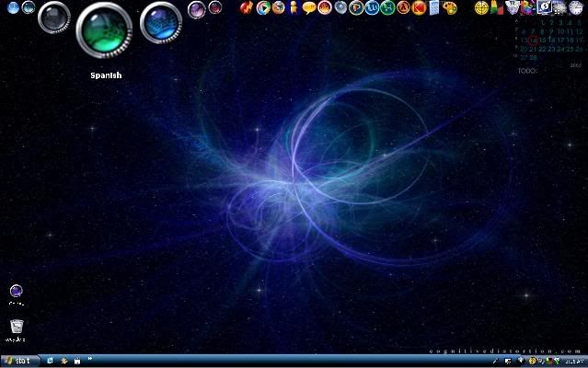Open the blue circle 'W' dock icon
588x368 pixels.
click(372, 8)
